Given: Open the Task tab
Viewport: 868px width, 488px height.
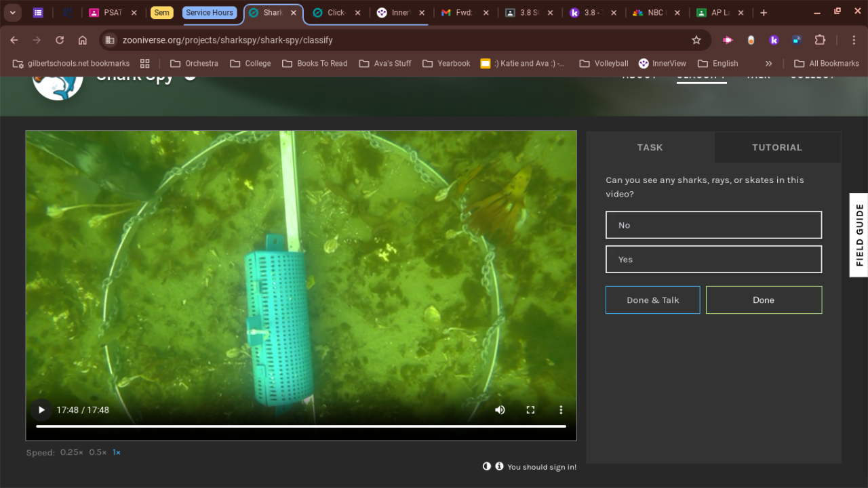Looking at the screenshot, I should click(650, 147).
